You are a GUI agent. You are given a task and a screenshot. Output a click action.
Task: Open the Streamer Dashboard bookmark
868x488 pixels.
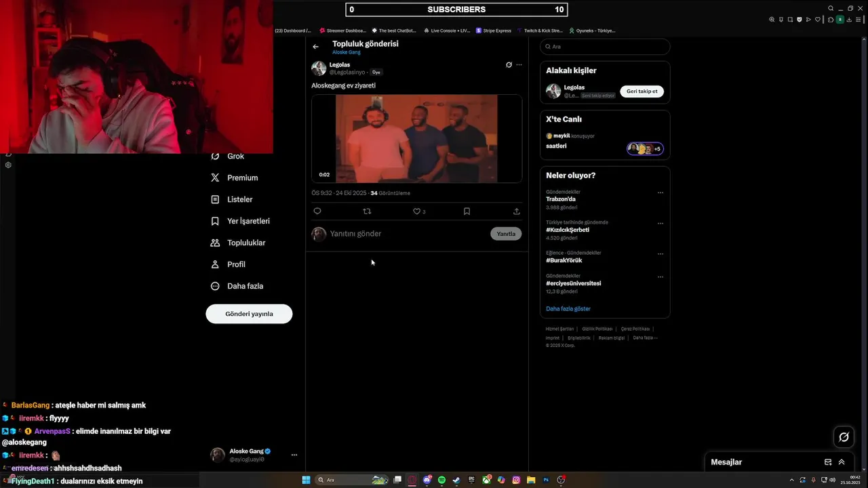click(343, 30)
